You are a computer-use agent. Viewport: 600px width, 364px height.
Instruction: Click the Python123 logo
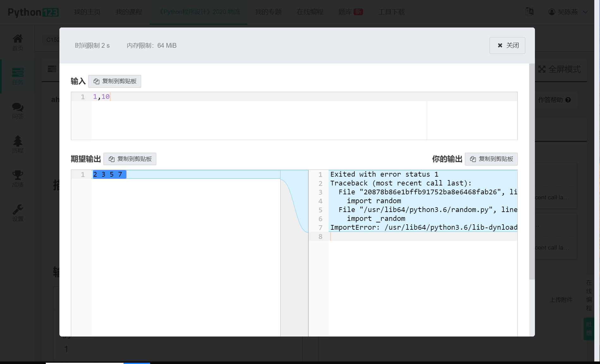[33, 12]
